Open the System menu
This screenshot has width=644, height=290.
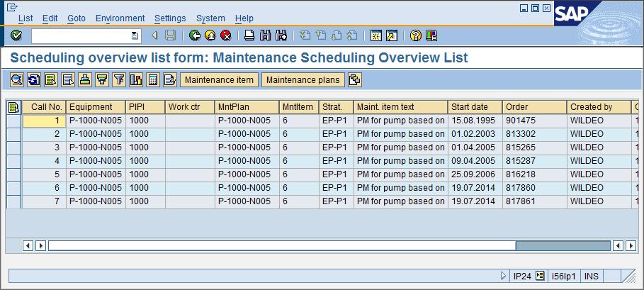pyautogui.click(x=210, y=18)
